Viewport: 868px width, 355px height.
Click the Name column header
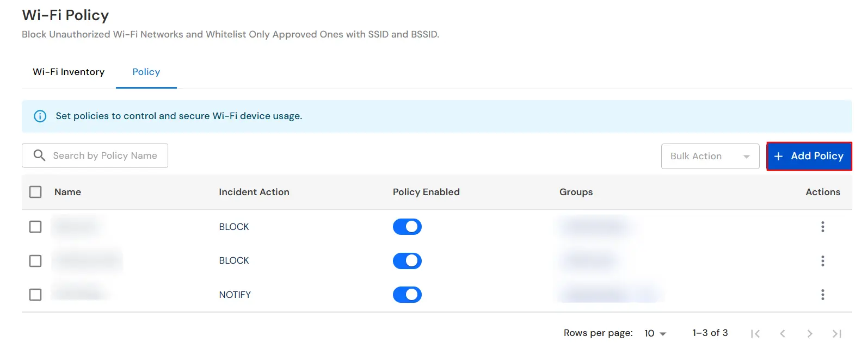tap(67, 192)
